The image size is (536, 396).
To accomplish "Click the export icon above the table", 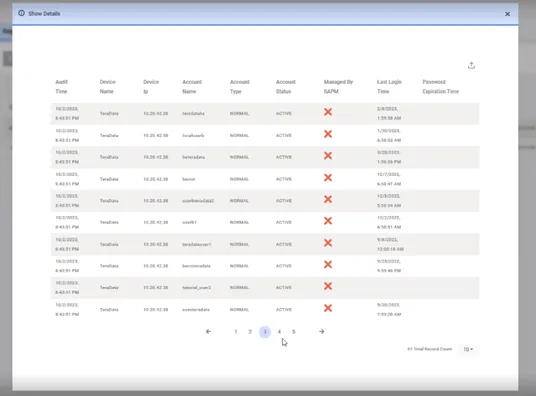I will point(471,65).
